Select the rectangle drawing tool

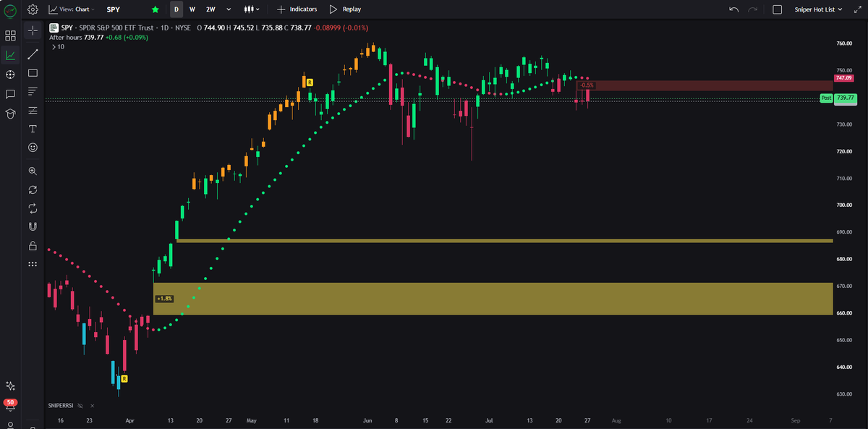pos(33,73)
